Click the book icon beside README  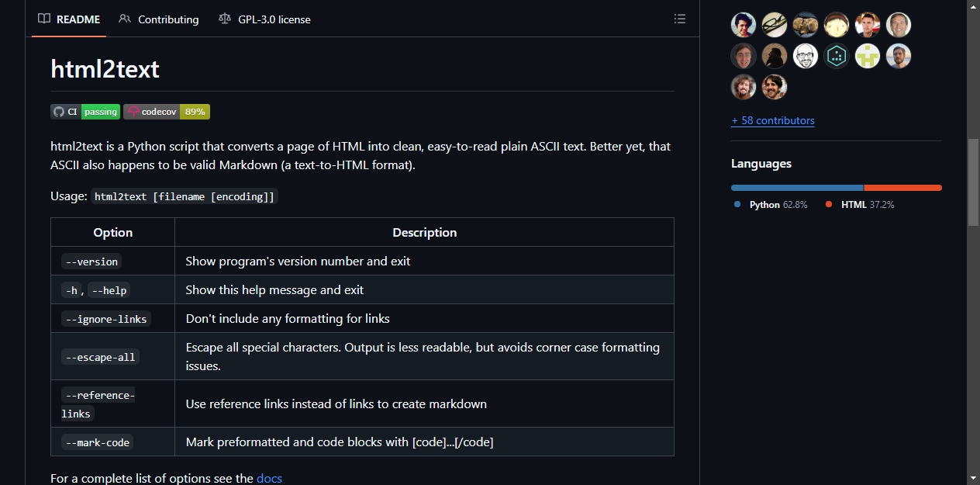[44, 19]
